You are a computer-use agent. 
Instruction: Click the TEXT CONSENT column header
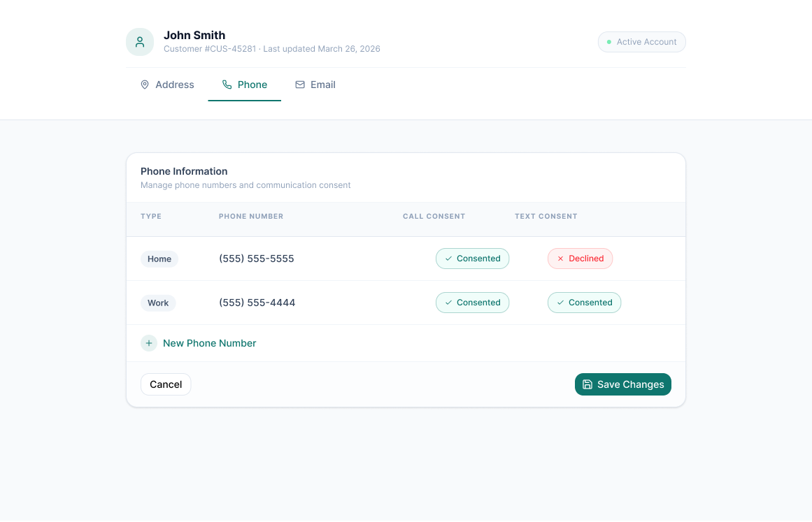click(x=546, y=216)
